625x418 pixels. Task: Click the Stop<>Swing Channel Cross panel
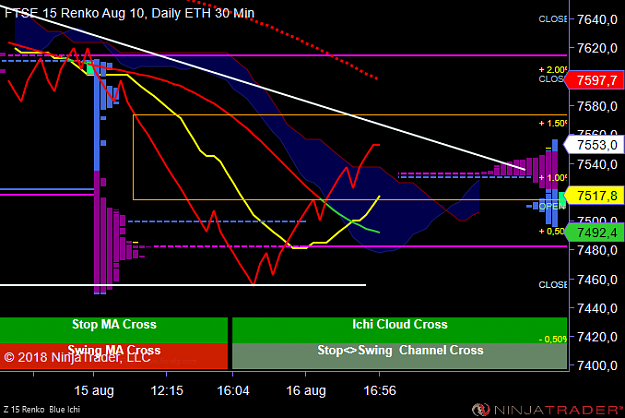399,356
